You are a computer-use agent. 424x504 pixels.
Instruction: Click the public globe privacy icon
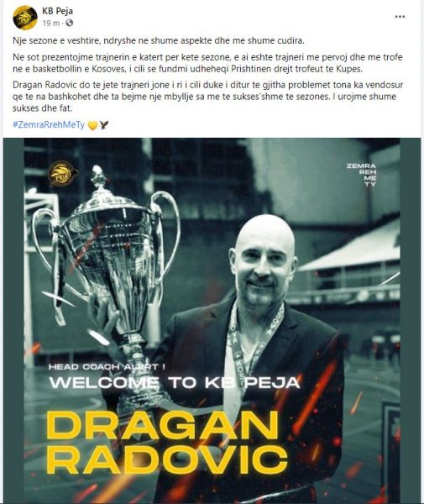click(69, 24)
